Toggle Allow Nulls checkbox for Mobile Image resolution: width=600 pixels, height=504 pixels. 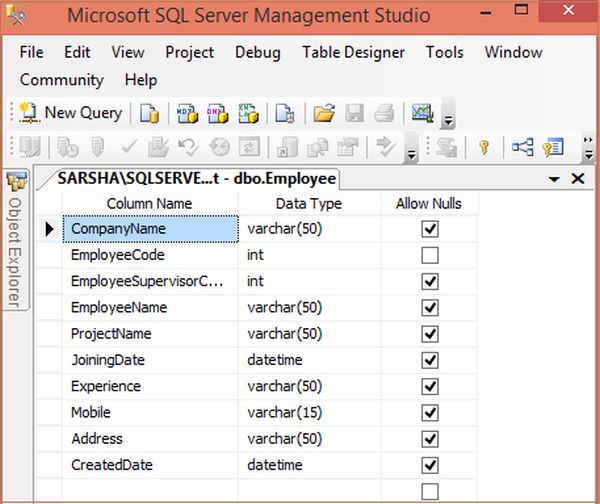pyautogui.click(x=429, y=412)
